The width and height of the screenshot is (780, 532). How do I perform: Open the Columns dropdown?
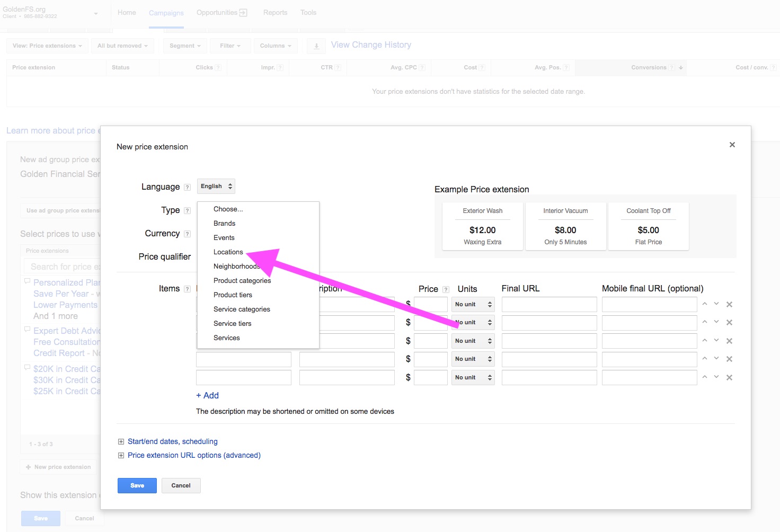tap(275, 46)
